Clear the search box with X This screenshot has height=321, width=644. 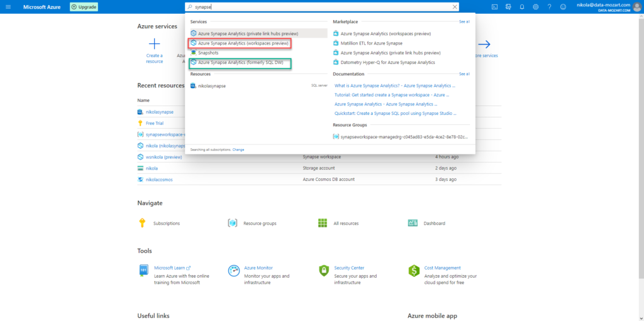pos(455,7)
